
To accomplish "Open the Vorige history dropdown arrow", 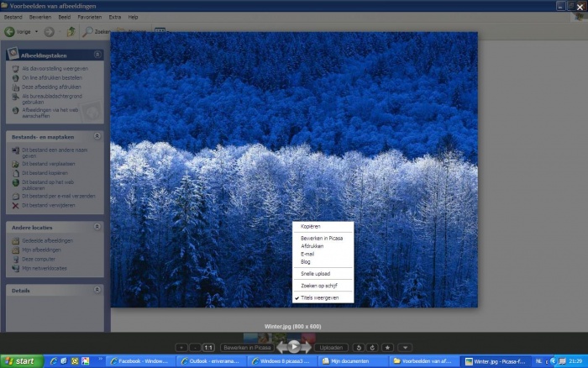I will [x=36, y=32].
